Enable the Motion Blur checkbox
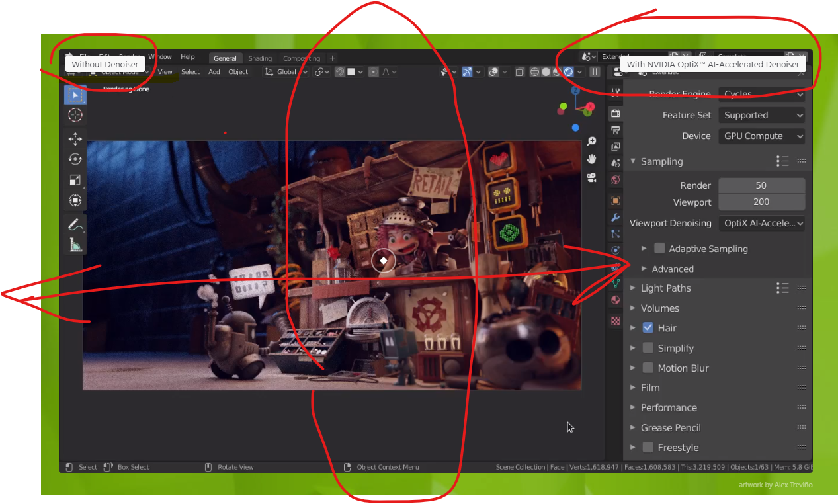The height and width of the screenshot is (504, 838). (648, 368)
